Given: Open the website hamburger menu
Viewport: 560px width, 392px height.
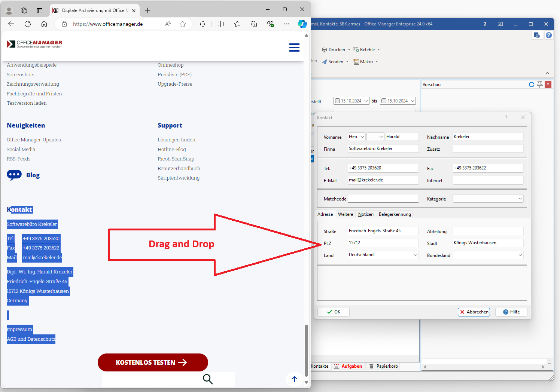Looking at the screenshot, I should pos(294,48).
